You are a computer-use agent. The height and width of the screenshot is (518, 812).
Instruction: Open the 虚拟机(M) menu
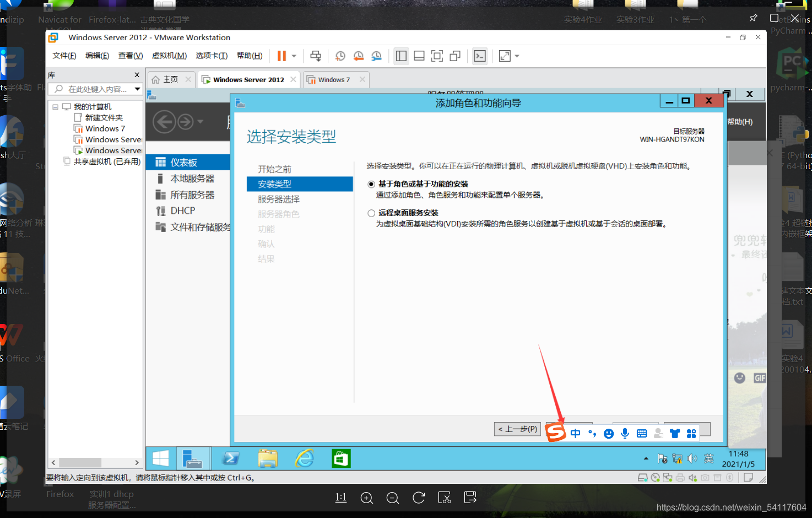[x=169, y=56]
